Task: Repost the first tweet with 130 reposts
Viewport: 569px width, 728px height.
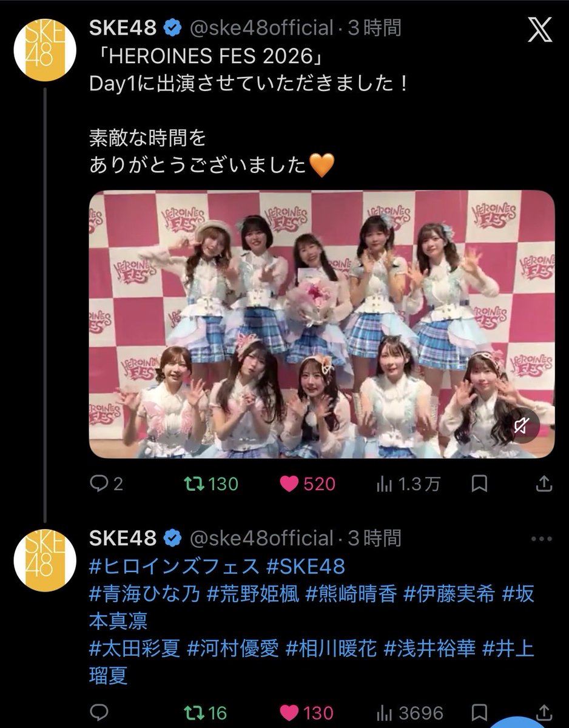Action: (211, 484)
